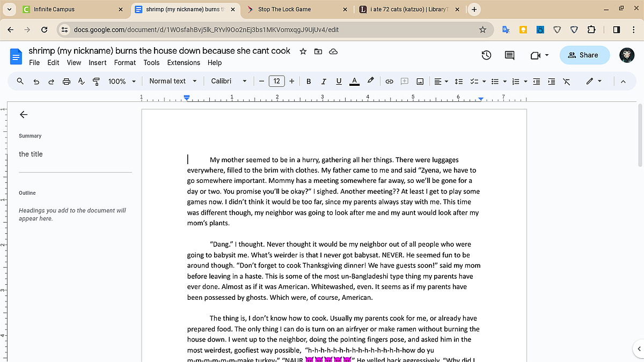Increase font size with plus button
The image size is (644, 362).
291,81
